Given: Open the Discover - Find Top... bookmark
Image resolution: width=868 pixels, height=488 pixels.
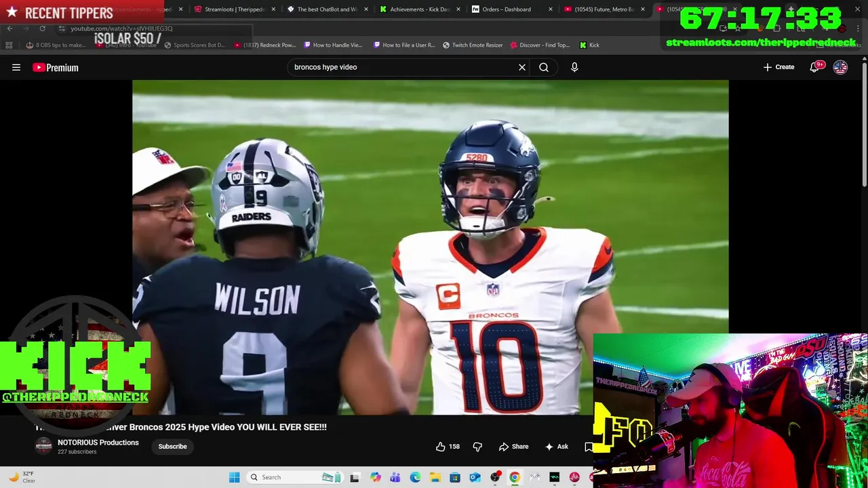Looking at the screenshot, I should click(x=540, y=45).
